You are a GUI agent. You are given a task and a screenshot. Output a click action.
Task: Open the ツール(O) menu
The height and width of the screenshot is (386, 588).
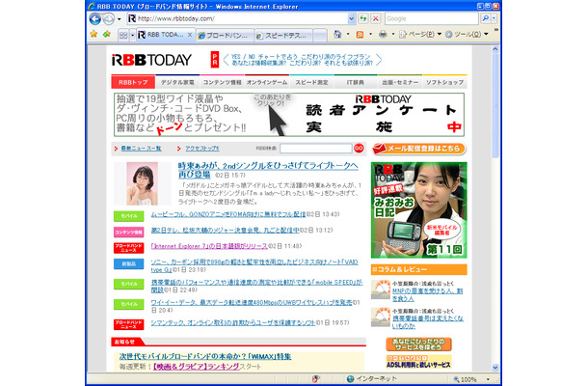[x=467, y=35]
